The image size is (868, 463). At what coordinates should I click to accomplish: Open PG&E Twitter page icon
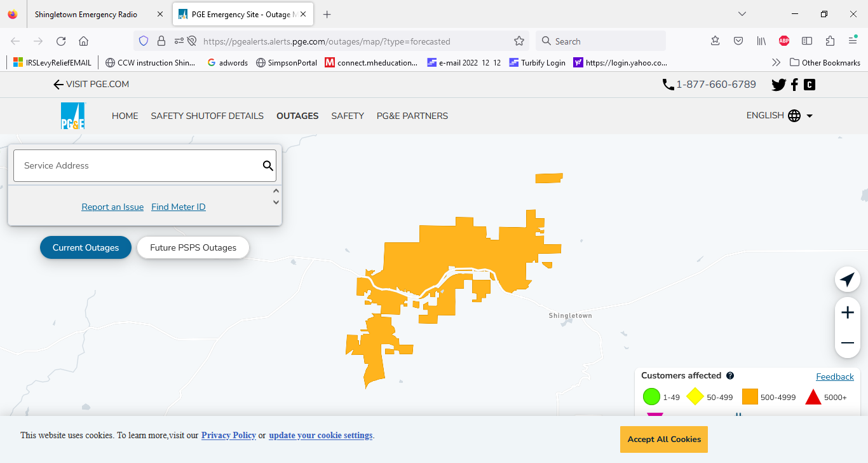778,85
